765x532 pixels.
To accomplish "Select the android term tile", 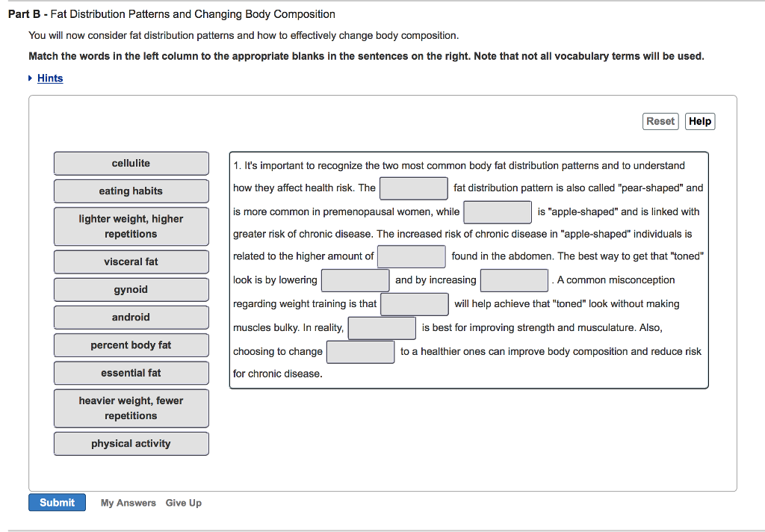I will pos(131,317).
